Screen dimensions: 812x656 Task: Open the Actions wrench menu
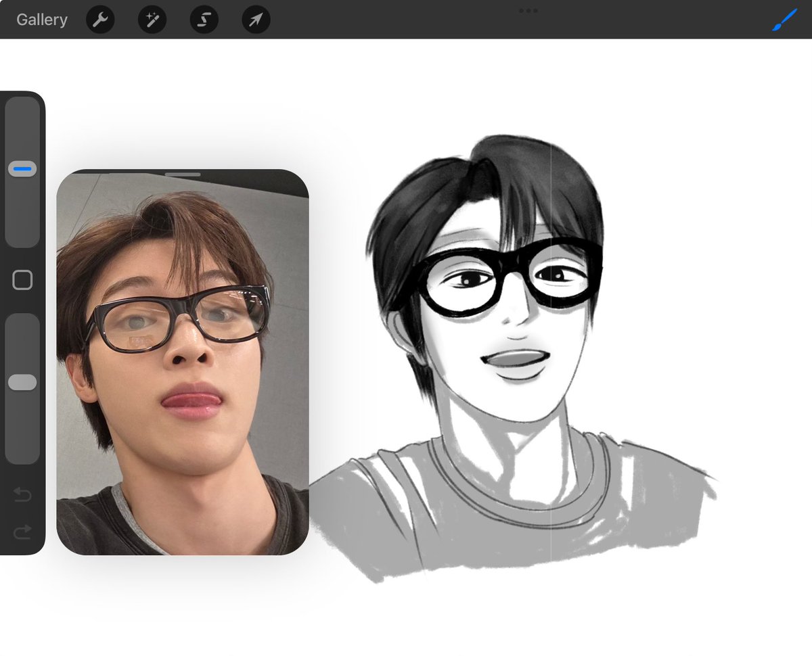point(100,20)
